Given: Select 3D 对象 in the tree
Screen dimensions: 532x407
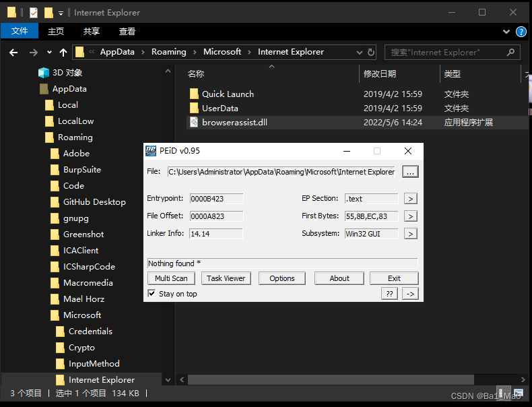Looking at the screenshot, I should coord(67,73).
